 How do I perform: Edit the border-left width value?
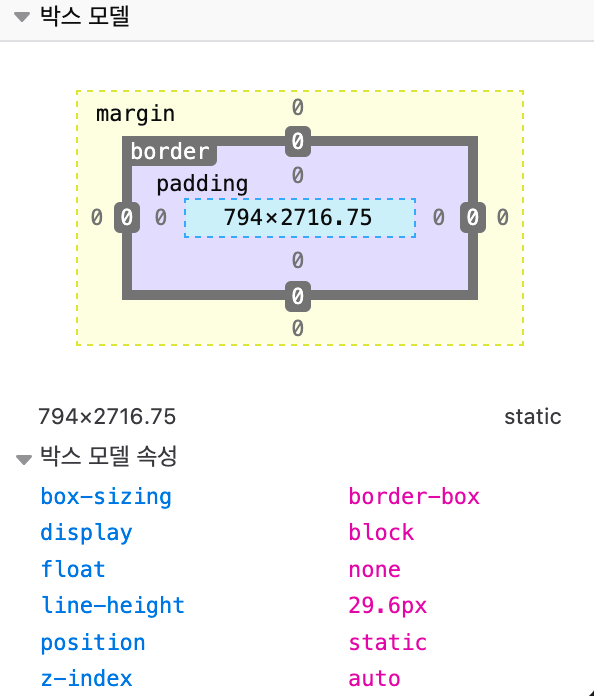point(127,217)
